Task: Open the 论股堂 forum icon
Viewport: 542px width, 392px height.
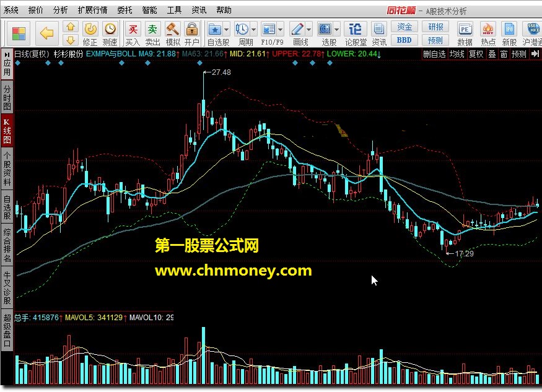Action: 355,29
